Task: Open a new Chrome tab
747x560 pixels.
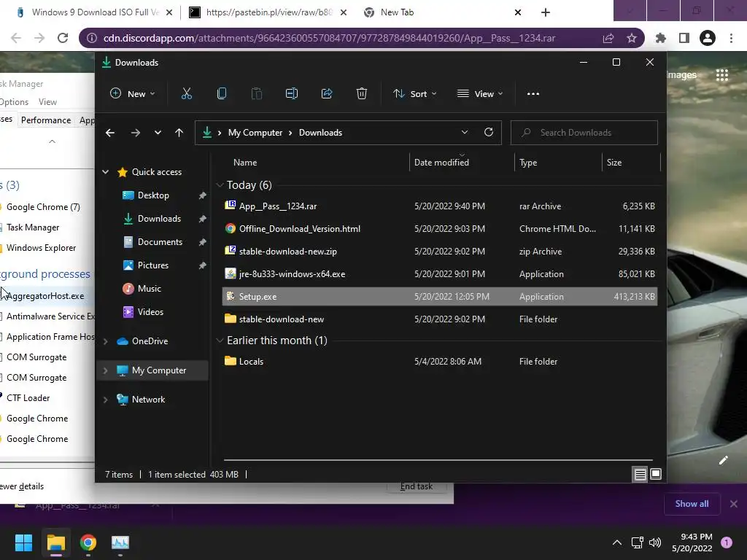Action: click(x=546, y=12)
